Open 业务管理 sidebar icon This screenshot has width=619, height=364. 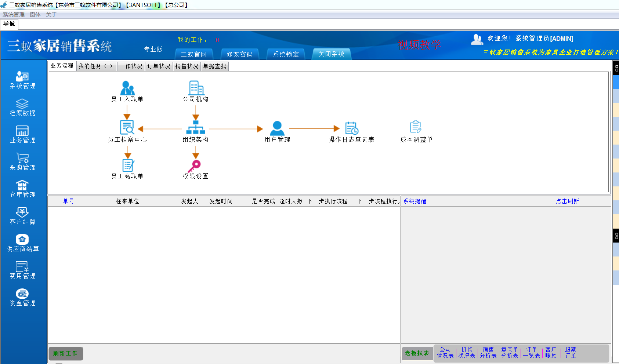click(22, 131)
